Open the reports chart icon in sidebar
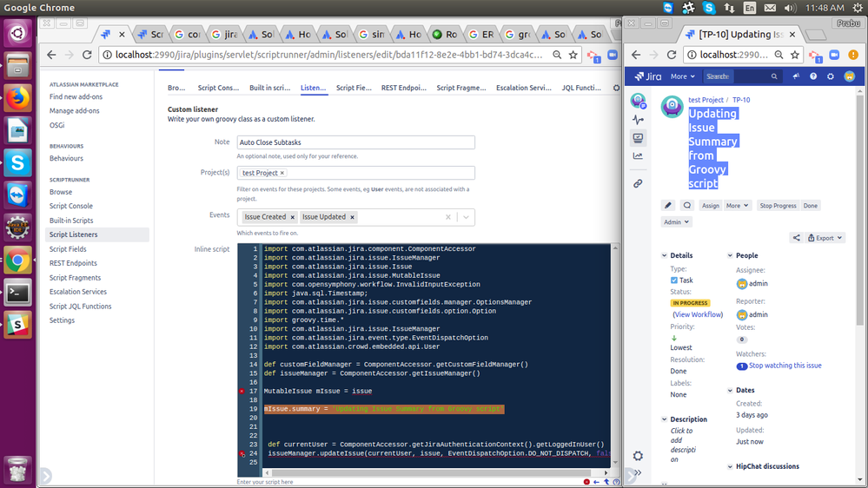Screen dimensions: 868x488 coord(639,156)
